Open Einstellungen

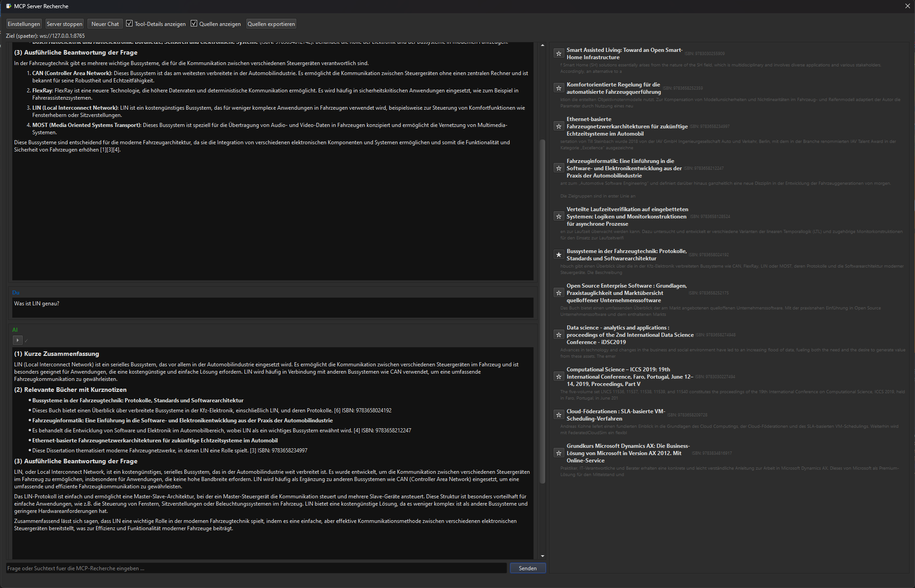coord(24,24)
